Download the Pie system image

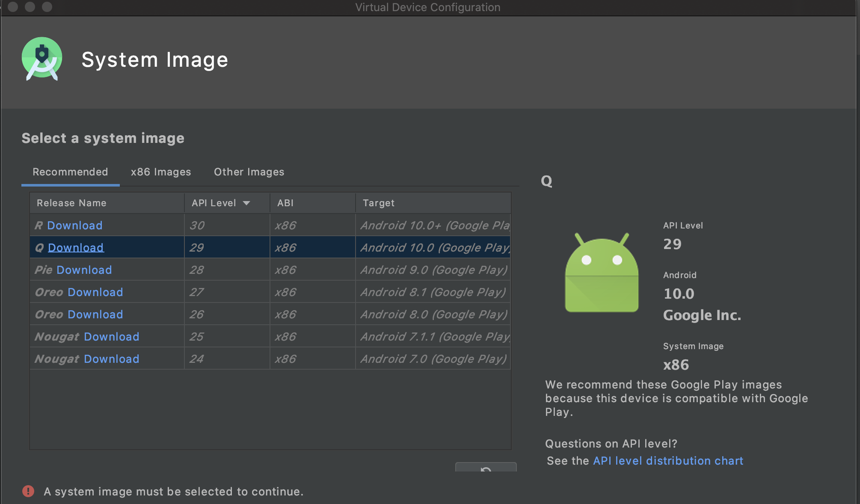click(x=84, y=270)
